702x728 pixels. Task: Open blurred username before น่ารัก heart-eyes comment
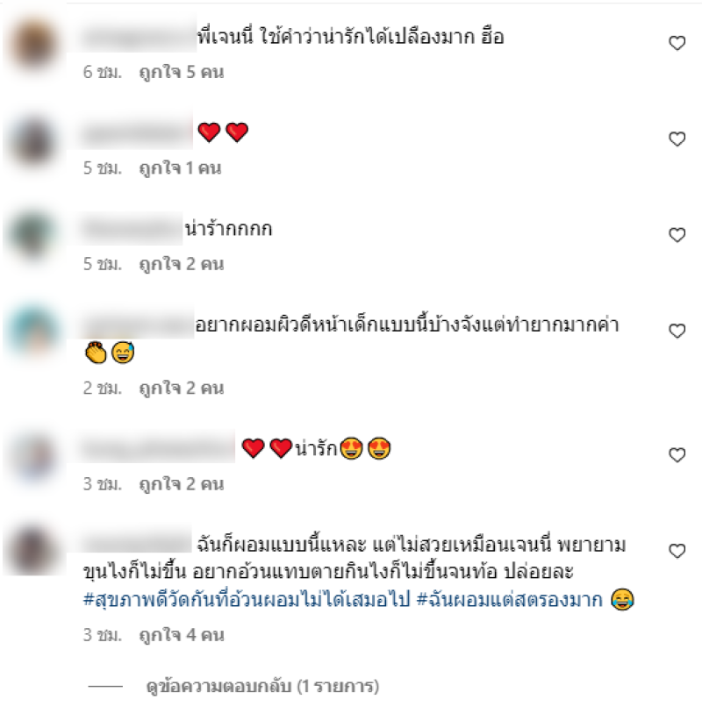coord(158,448)
